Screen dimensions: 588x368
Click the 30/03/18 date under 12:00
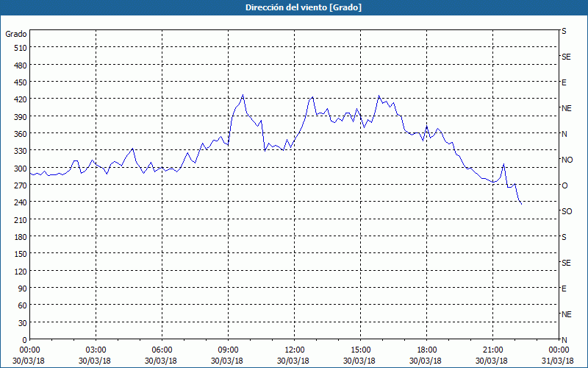pyautogui.click(x=293, y=361)
